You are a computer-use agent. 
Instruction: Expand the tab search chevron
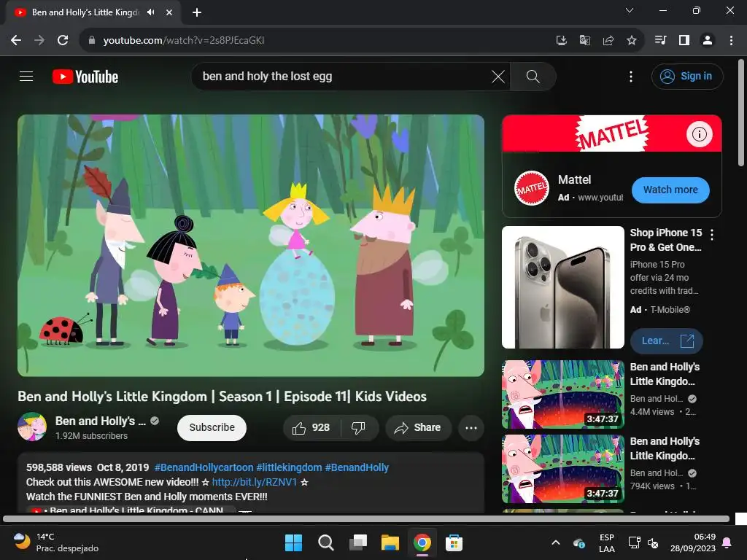pos(630,10)
